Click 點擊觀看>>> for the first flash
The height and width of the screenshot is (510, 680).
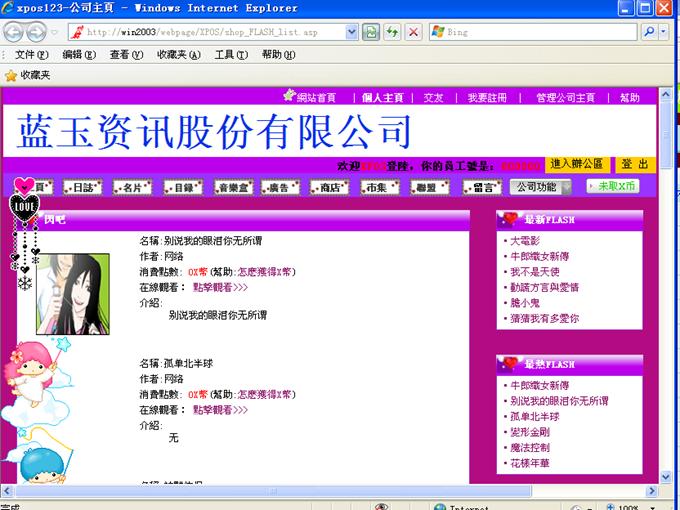click(220, 287)
